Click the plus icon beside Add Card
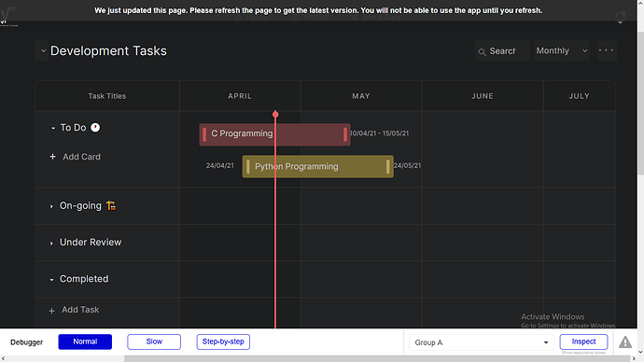This screenshot has width=644, height=362. [x=52, y=157]
